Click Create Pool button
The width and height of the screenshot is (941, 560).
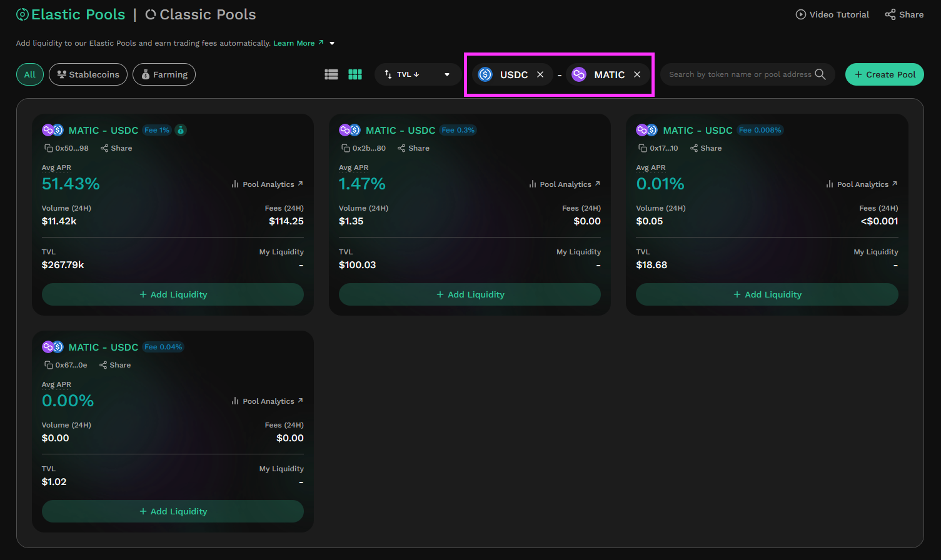click(885, 74)
